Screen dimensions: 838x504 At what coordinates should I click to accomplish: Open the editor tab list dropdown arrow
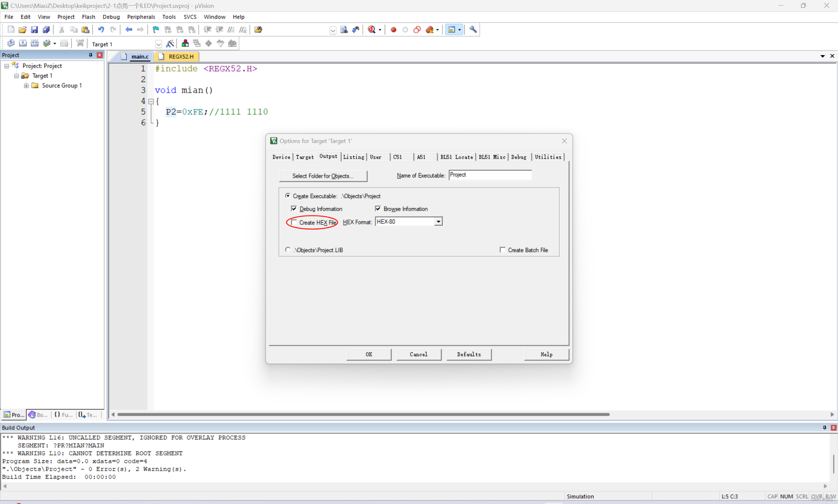(822, 56)
